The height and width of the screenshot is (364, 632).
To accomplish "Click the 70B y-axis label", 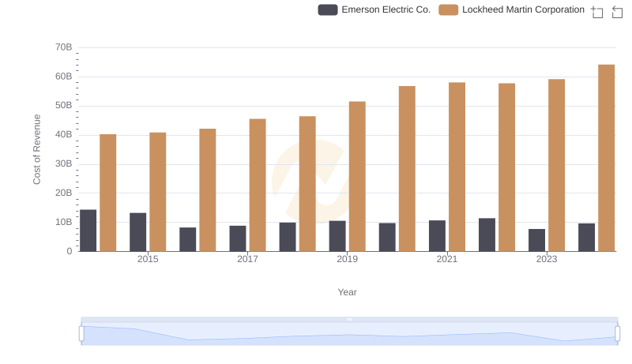I will (64, 47).
